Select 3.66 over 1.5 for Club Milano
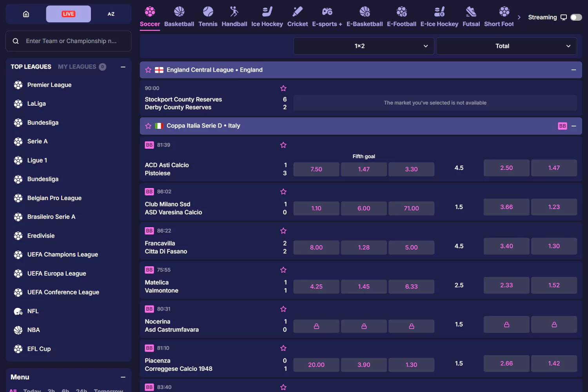Screen dimensions: 588x392 [x=506, y=207]
